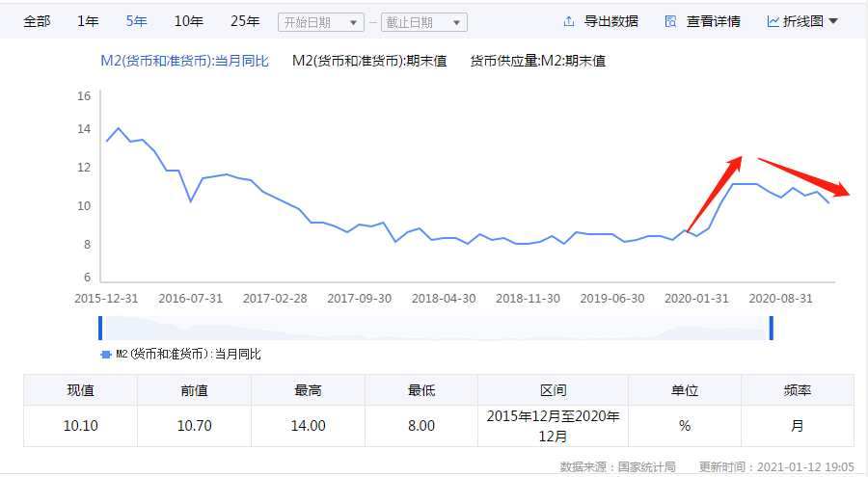The height and width of the screenshot is (477, 868).
Task: Click the line chart type icon
Action: click(773, 21)
